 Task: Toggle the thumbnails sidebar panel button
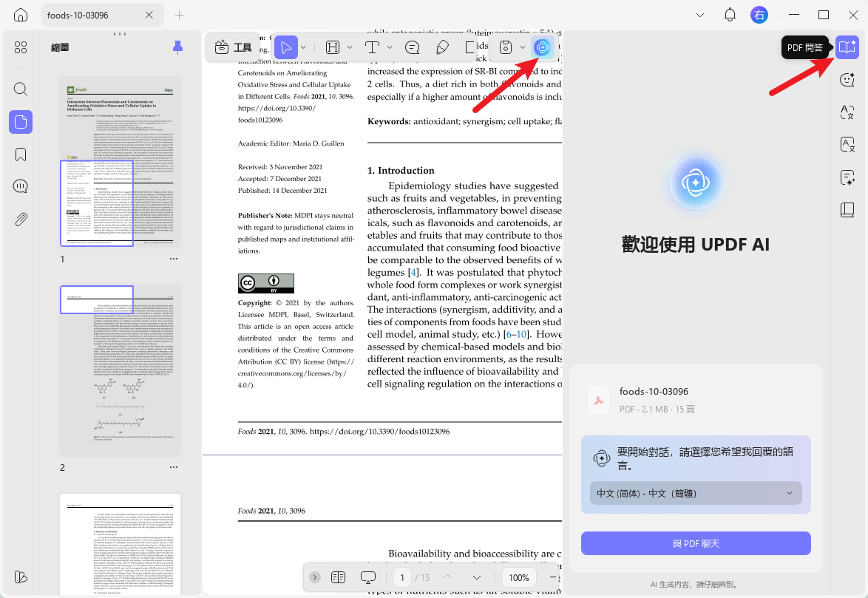(x=21, y=122)
